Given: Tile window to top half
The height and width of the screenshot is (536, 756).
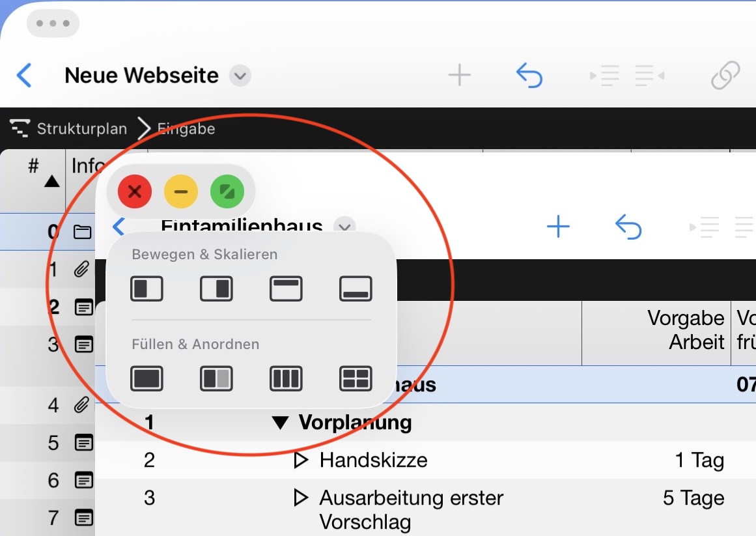Looking at the screenshot, I should click(286, 289).
